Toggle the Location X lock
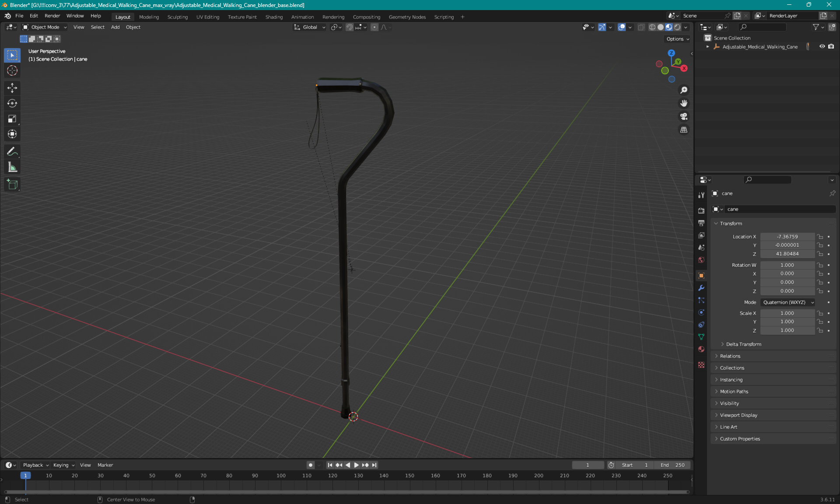The image size is (840, 504). 820,237
